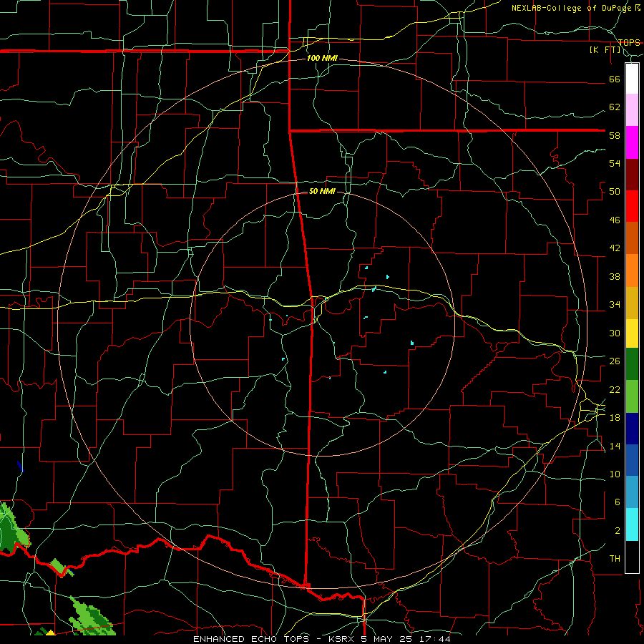
Task: Click the legend value 66
Action: [615, 79]
